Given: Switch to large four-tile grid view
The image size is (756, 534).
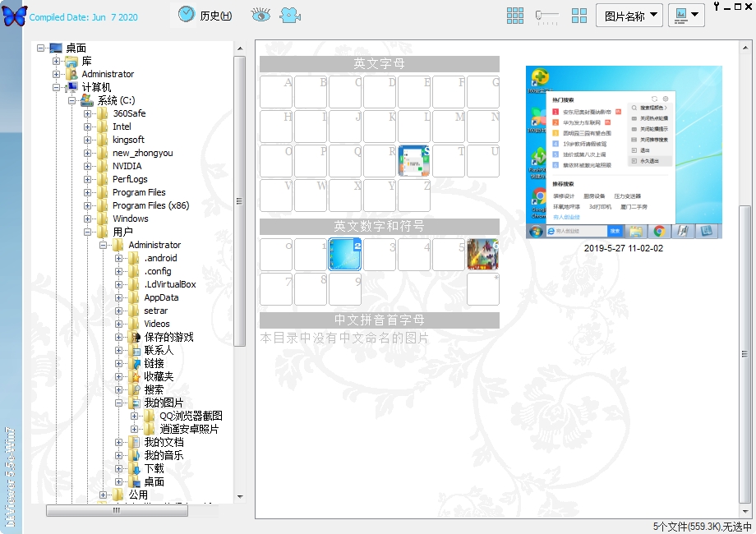Looking at the screenshot, I should [x=579, y=16].
